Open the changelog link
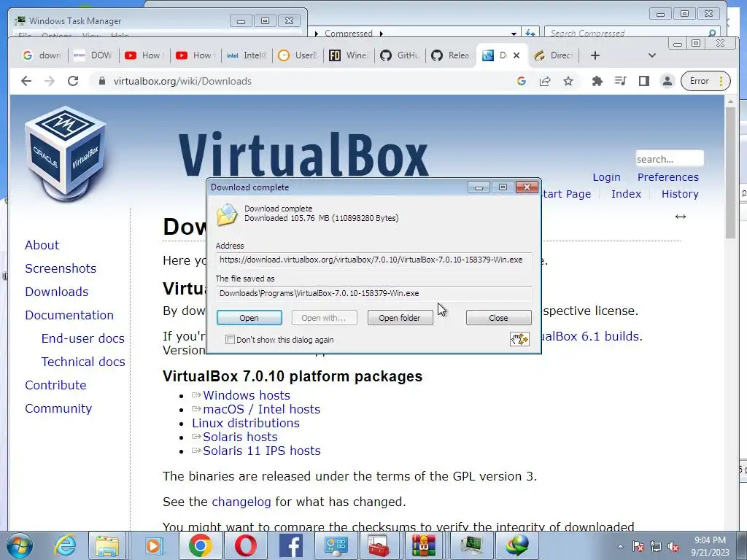 tap(241, 502)
